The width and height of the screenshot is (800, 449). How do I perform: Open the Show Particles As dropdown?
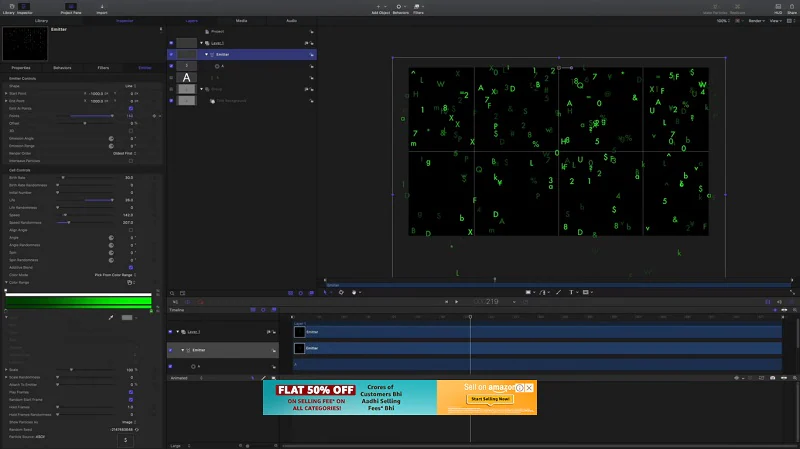129,422
